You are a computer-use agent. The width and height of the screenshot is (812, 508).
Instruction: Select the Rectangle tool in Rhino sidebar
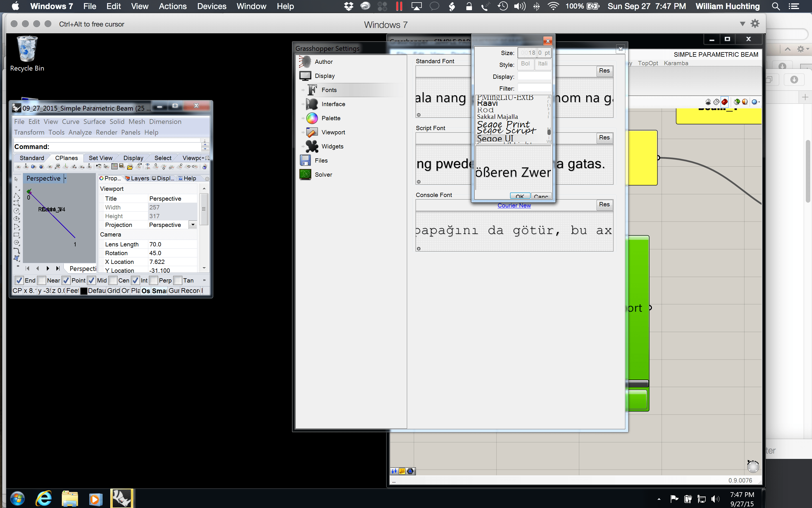[16, 235]
